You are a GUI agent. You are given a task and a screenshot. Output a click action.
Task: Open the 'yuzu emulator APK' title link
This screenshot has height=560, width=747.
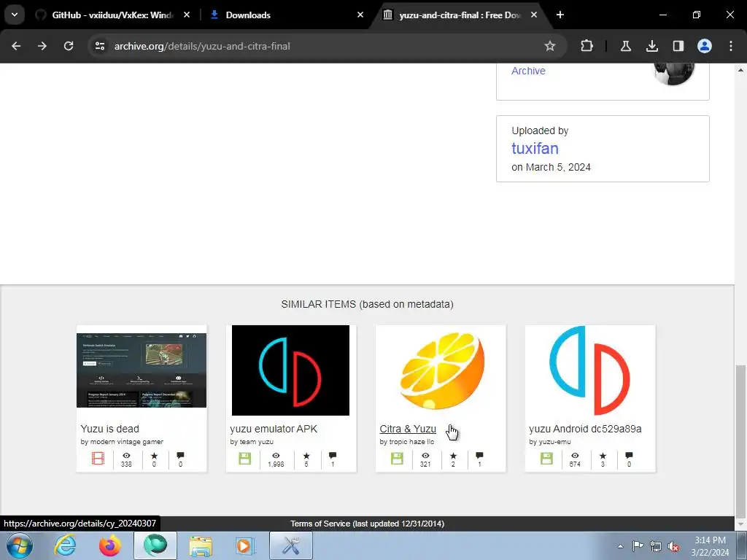[274, 429]
